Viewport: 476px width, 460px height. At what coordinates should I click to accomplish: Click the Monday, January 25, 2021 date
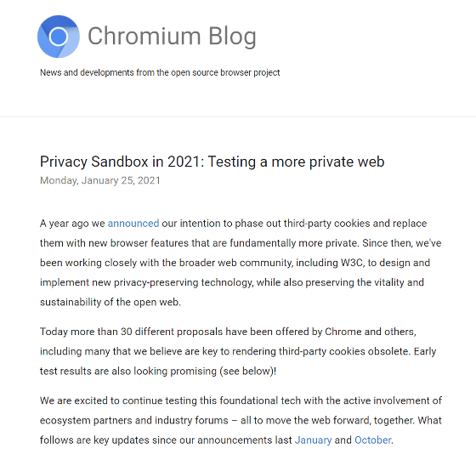100,180
